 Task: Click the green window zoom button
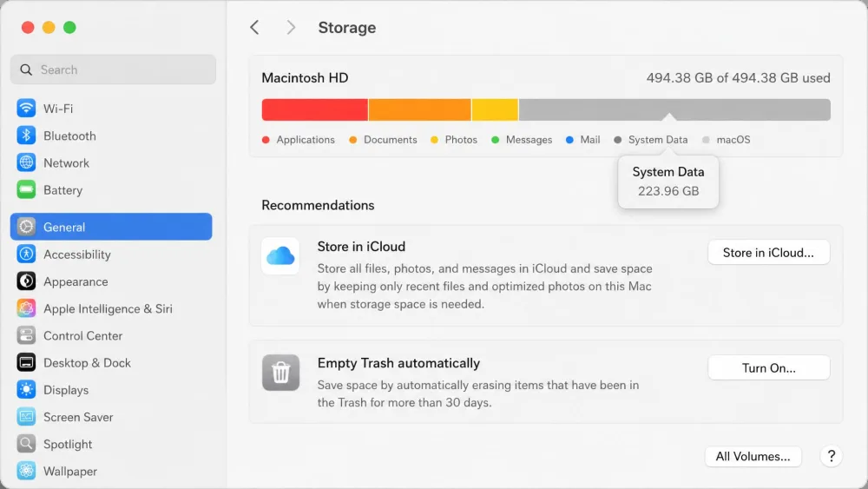[x=69, y=27]
